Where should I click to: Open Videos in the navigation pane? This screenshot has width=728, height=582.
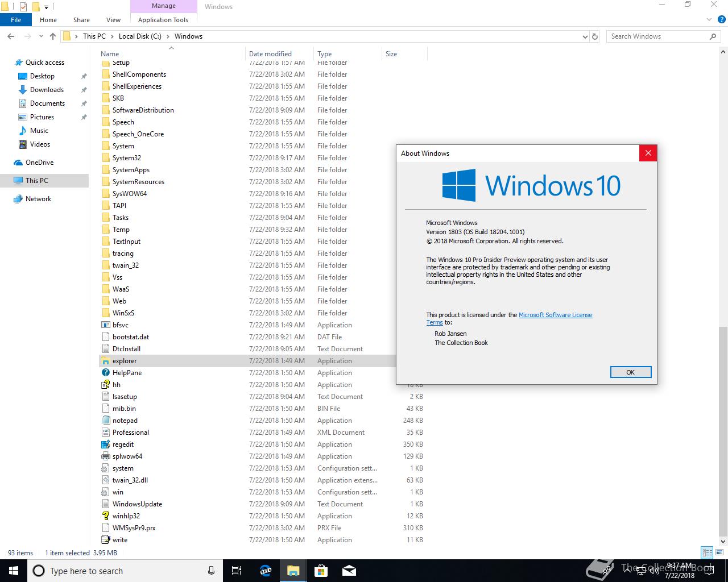point(40,144)
